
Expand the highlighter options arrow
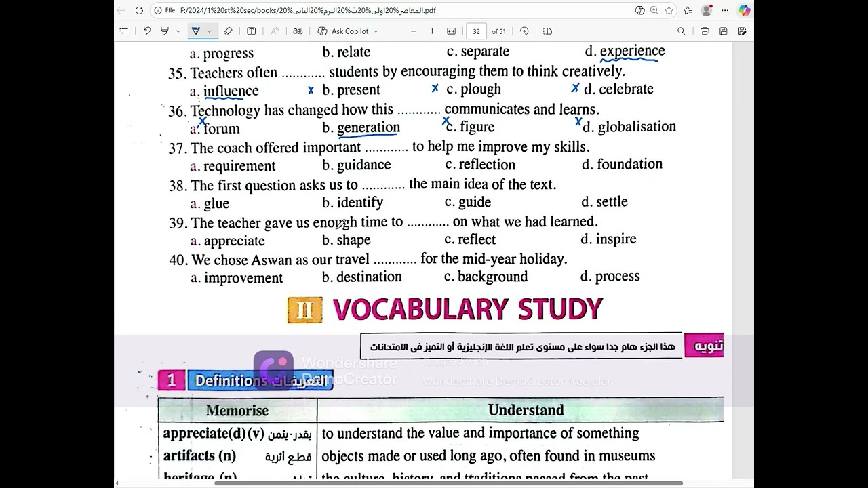pyautogui.click(x=178, y=31)
